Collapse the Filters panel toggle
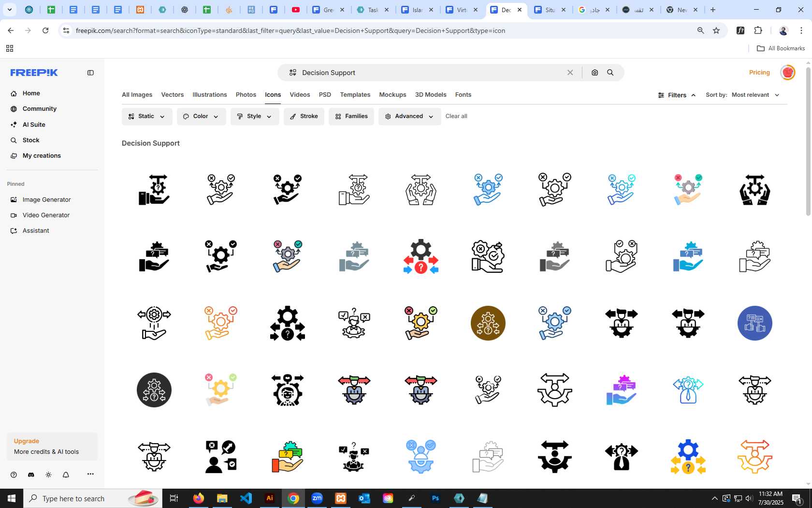812x508 pixels. click(x=677, y=95)
